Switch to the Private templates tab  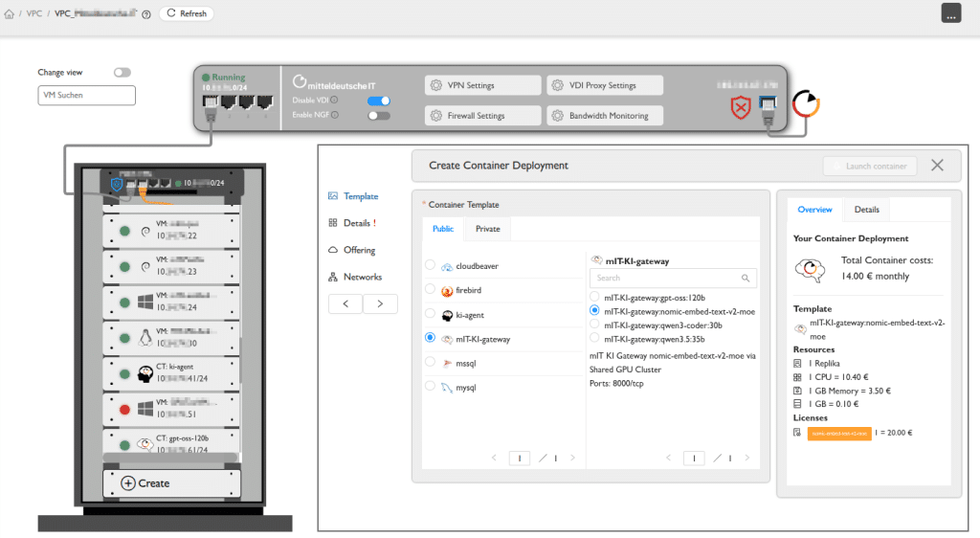(x=487, y=229)
